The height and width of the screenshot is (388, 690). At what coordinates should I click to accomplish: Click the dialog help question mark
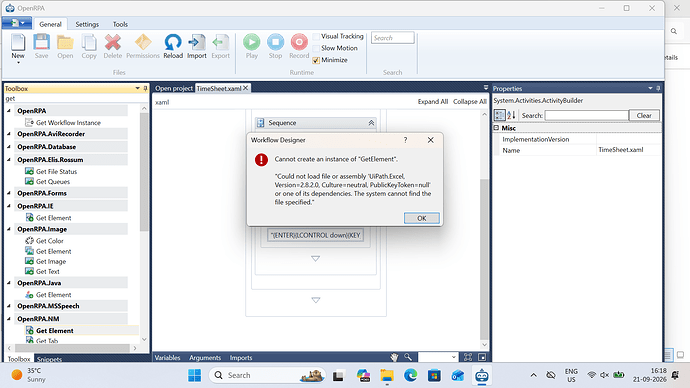click(405, 140)
